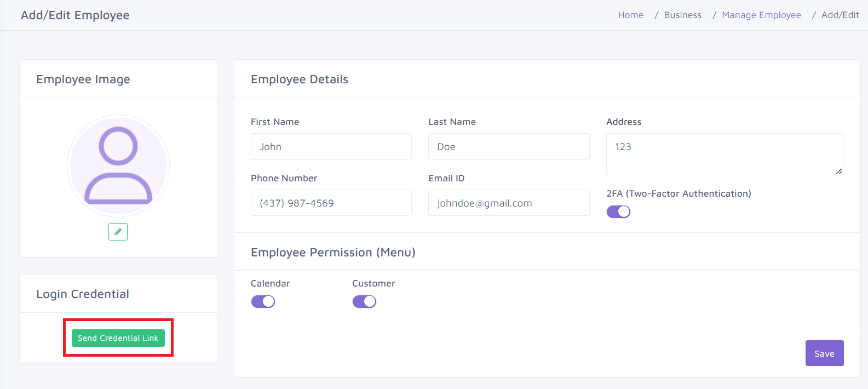Click the Address box resize handle
The image size is (868, 389).
(x=839, y=171)
